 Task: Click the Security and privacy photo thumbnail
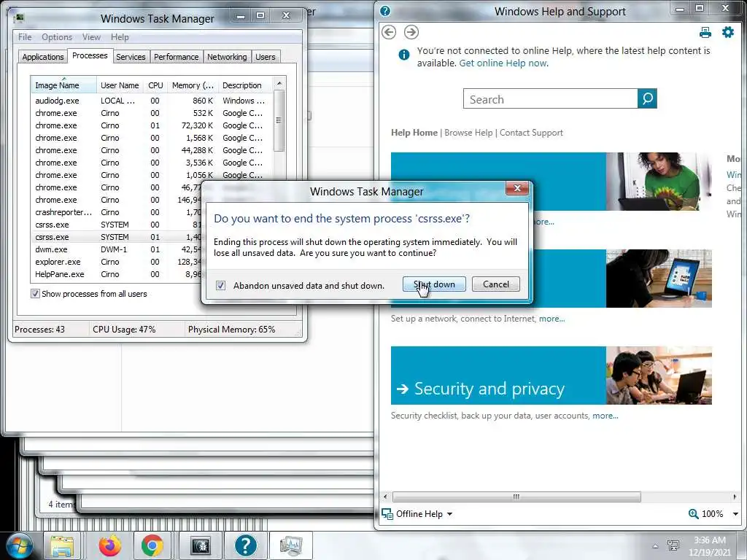(659, 376)
